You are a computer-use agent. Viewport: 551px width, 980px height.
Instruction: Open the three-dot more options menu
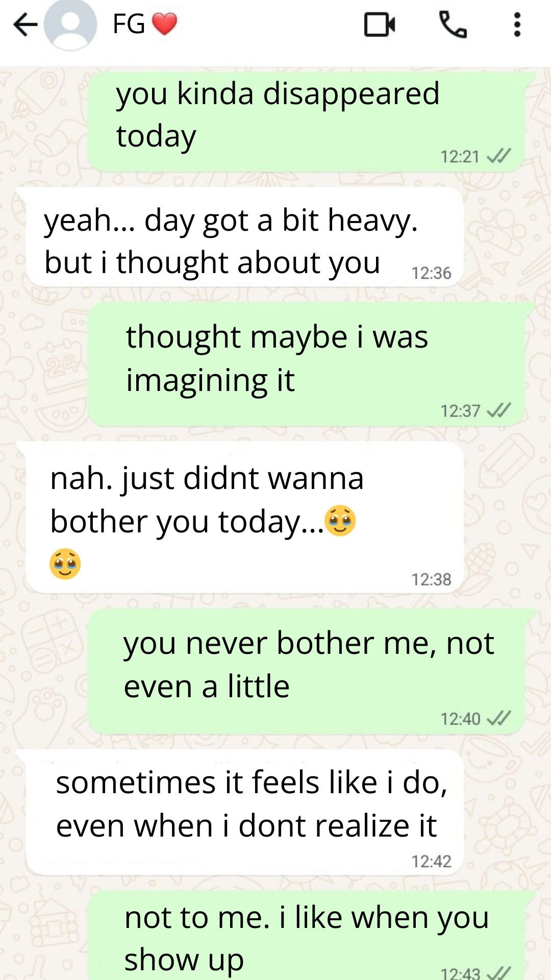tap(517, 25)
